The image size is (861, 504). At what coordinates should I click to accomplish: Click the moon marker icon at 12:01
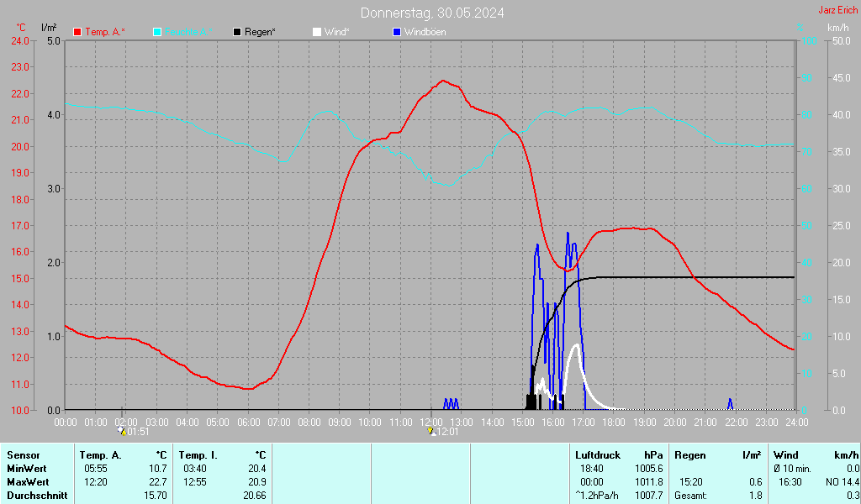[431, 431]
